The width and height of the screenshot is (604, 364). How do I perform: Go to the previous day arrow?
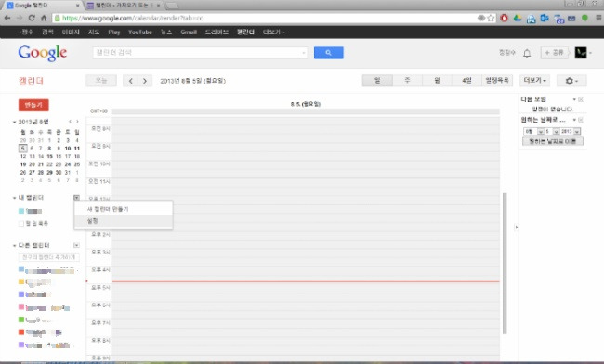[x=131, y=81]
